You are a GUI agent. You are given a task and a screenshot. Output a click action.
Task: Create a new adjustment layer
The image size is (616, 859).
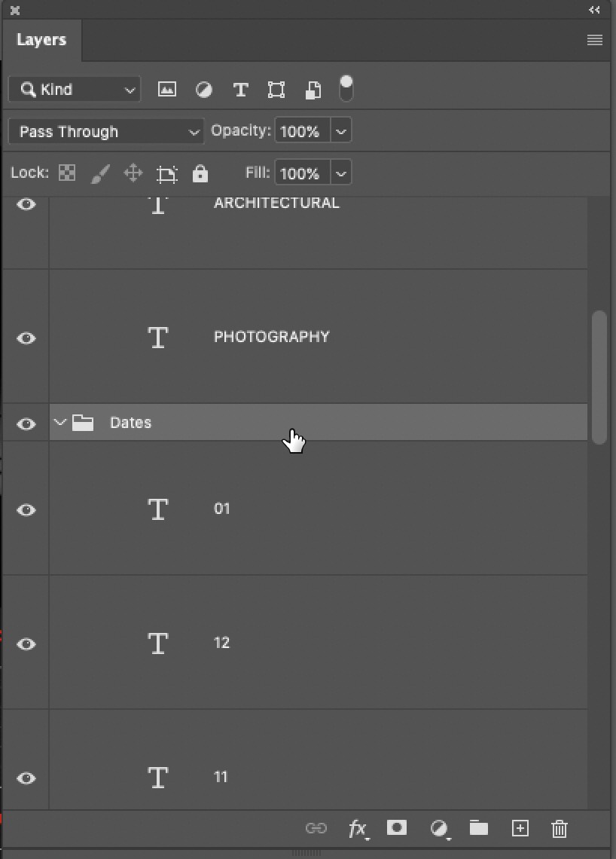(x=439, y=828)
